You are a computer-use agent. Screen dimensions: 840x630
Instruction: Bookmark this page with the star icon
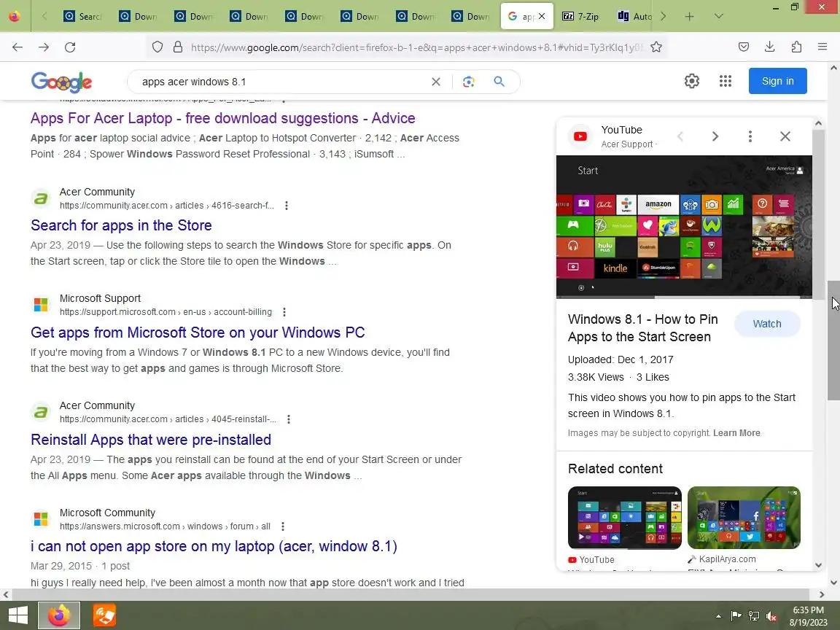click(x=656, y=47)
